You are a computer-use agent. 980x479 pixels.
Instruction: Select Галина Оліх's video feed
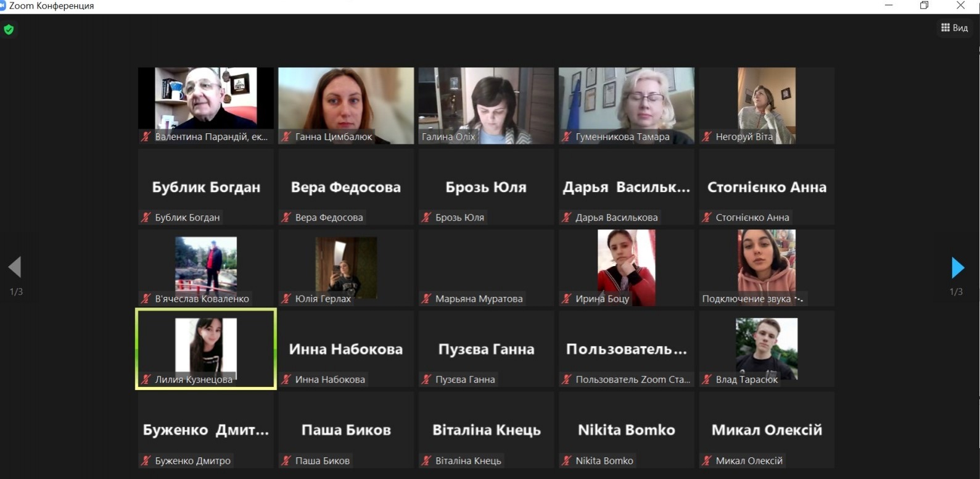pos(486,106)
